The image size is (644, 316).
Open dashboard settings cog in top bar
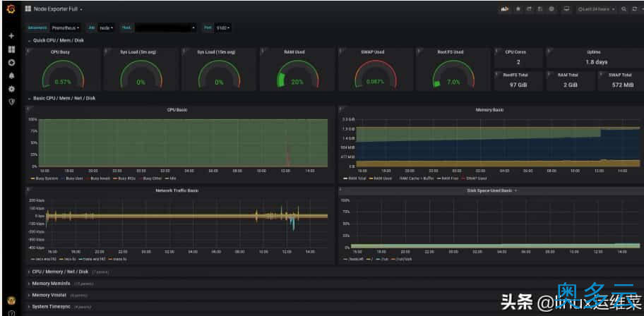tap(551, 8)
